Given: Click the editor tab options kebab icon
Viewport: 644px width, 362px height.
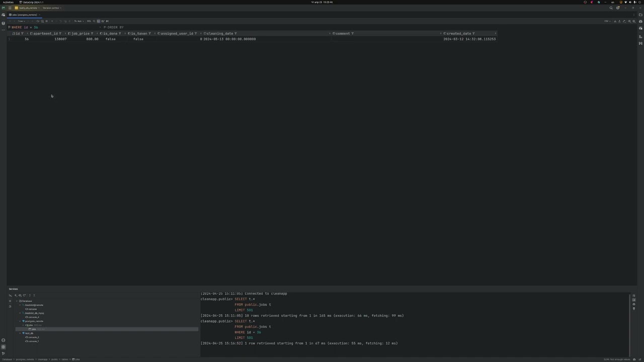Looking at the screenshot, I should click(x=634, y=15).
